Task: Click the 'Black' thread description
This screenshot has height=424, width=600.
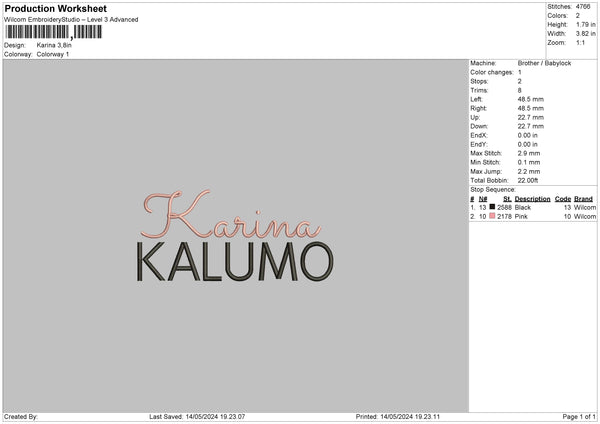Action: point(523,207)
